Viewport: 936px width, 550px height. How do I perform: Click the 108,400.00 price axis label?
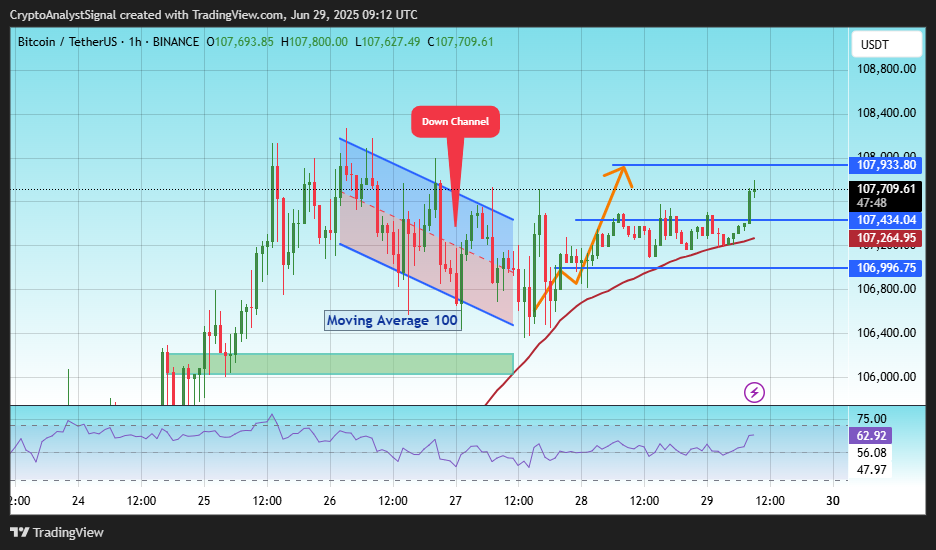pos(886,113)
